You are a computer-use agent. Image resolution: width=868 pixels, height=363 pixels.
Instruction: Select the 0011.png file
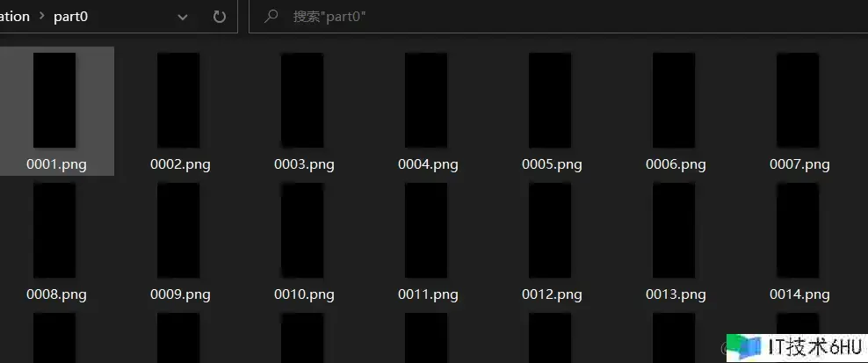[428, 241]
